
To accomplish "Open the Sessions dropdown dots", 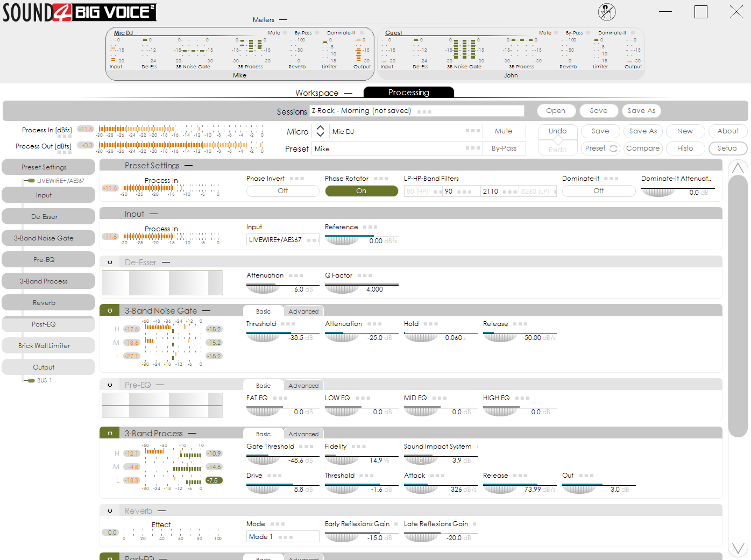I will click(424, 112).
